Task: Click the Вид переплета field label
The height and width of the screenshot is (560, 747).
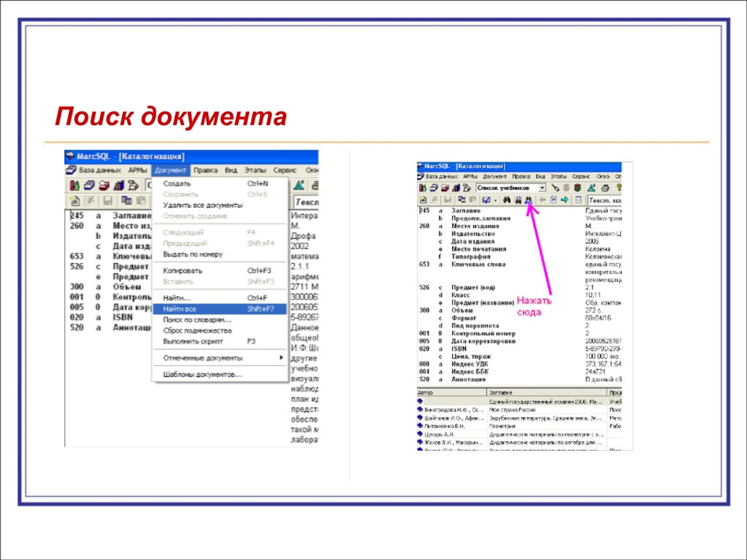Action: [476, 326]
